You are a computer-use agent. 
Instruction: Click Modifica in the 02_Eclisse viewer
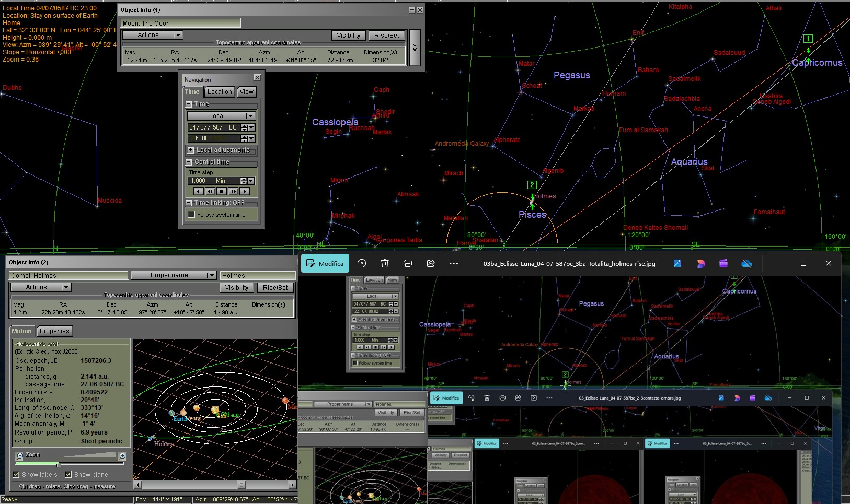tap(487, 443)
